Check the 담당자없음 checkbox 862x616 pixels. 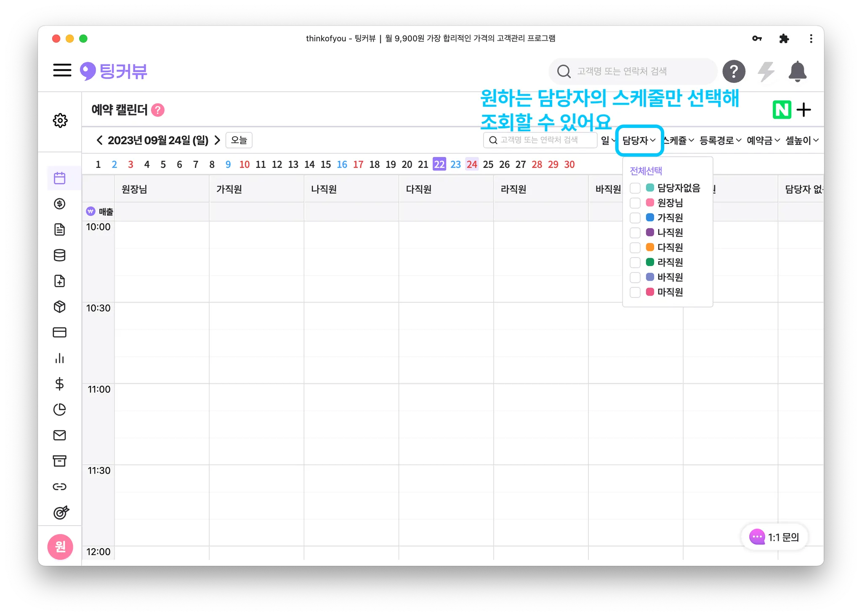click(635, 188)
